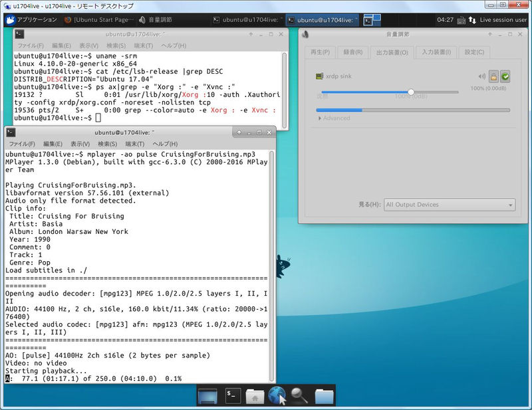Click the 'Artist: Basia' line in the terminal

(36, 224)
